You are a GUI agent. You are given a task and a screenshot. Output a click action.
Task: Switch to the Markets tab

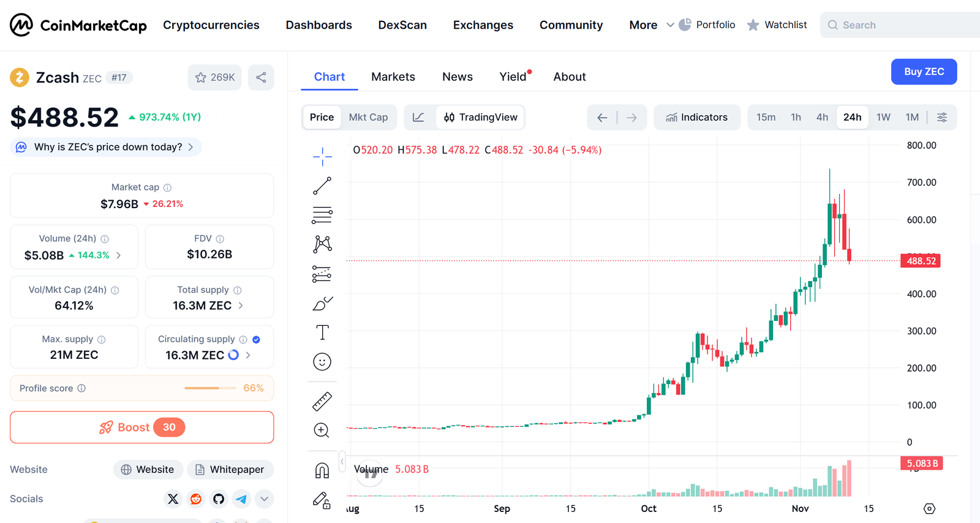[x=393, y=77]
